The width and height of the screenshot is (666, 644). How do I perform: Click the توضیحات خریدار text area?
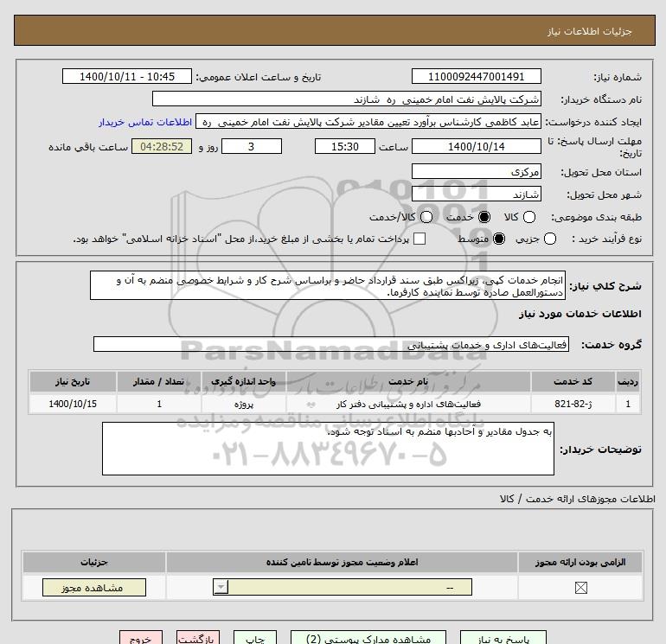pos(328,449)
